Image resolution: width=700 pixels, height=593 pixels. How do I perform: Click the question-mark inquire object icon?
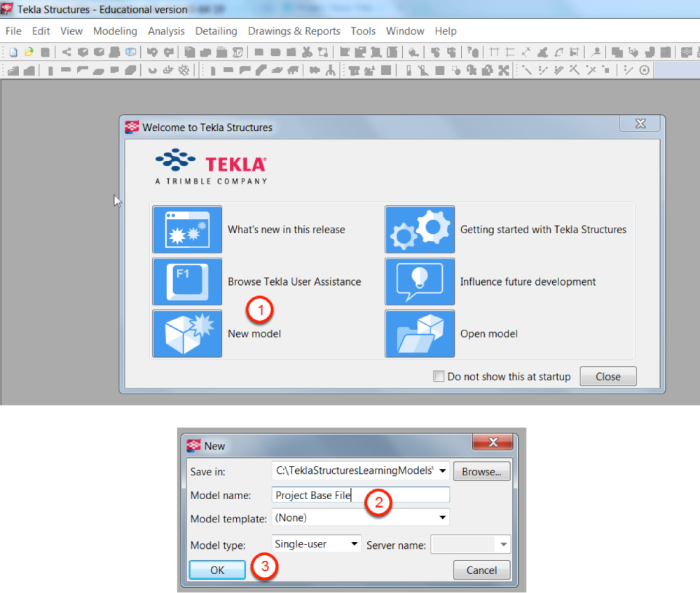pos(473,53)
